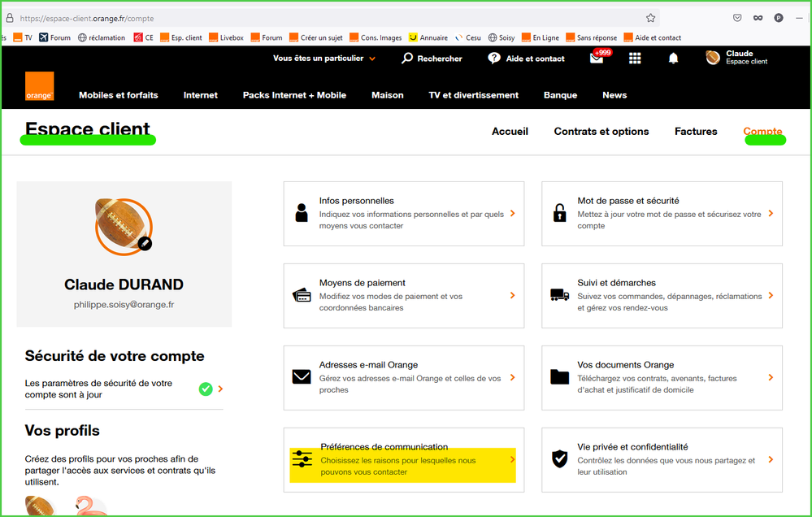Bookmark this page with the star icon

(650, 18)
